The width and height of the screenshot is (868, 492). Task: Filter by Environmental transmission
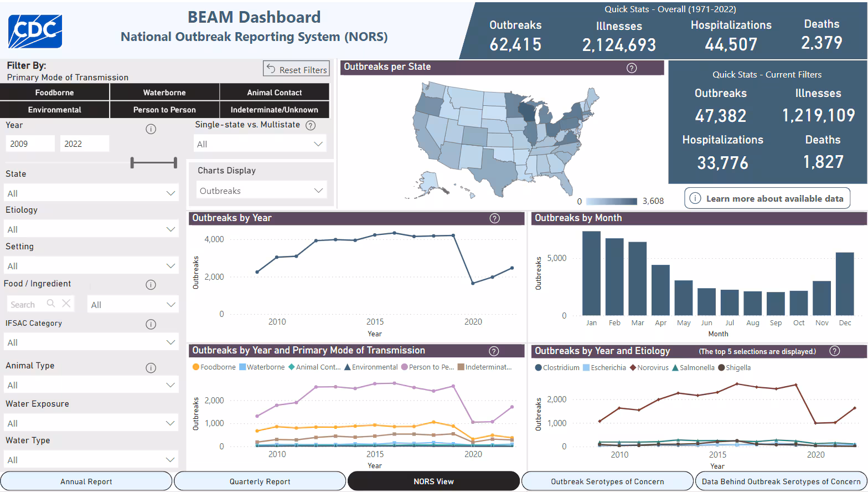(54, 110)
